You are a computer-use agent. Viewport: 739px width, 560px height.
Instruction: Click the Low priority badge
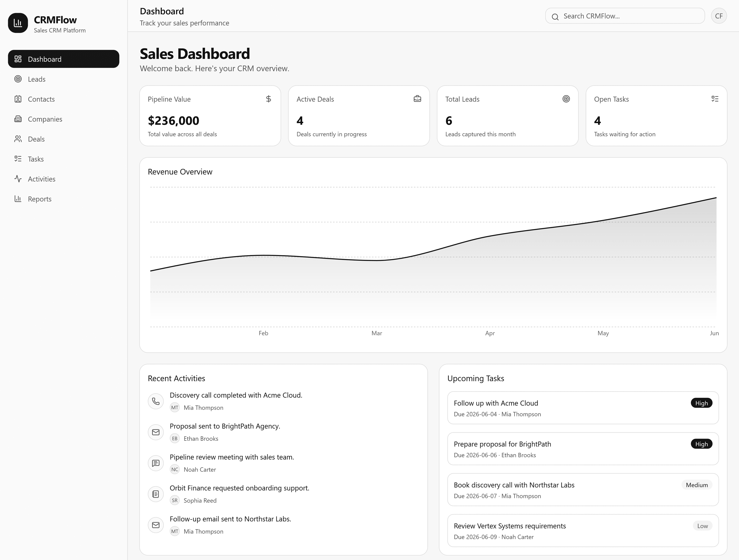(x=703, y=526)
